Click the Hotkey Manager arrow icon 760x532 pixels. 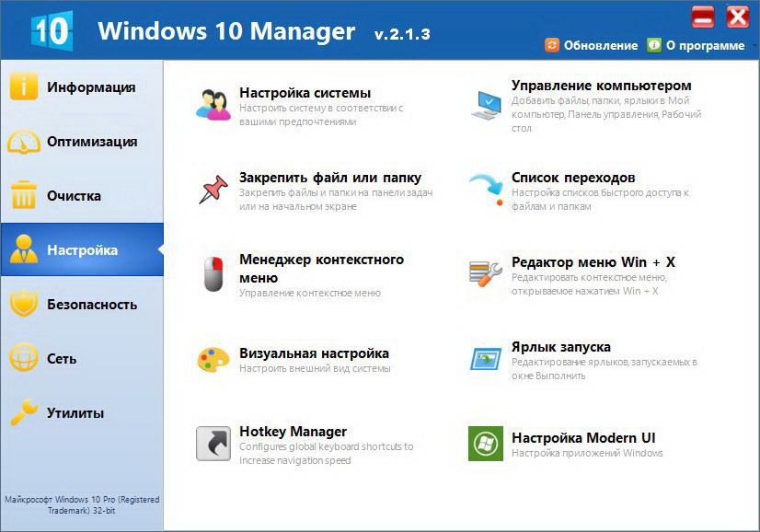pyautogui.click(x=213, y=444)
